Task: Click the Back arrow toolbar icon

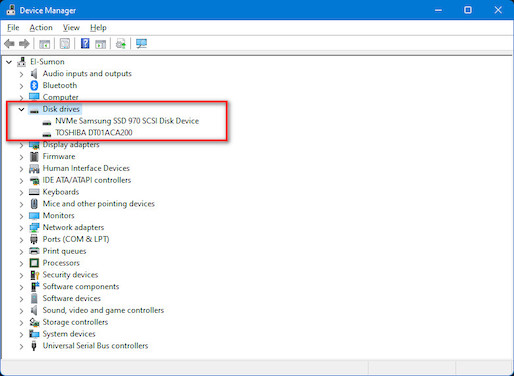Action: point(9,44)
